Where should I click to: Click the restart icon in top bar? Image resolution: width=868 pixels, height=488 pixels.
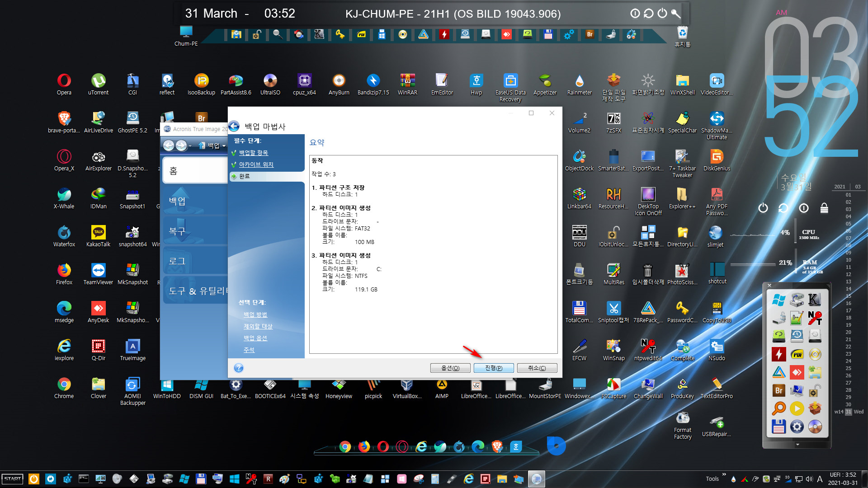649,13
